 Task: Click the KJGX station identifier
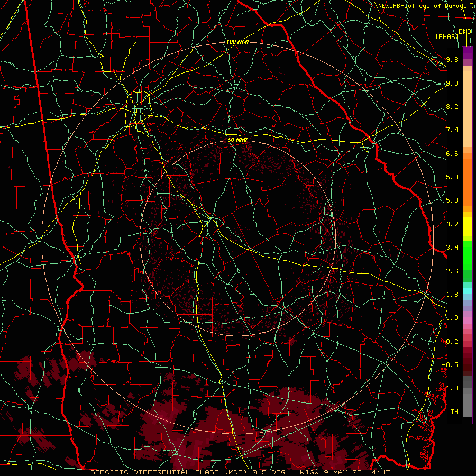coord(310,472)
